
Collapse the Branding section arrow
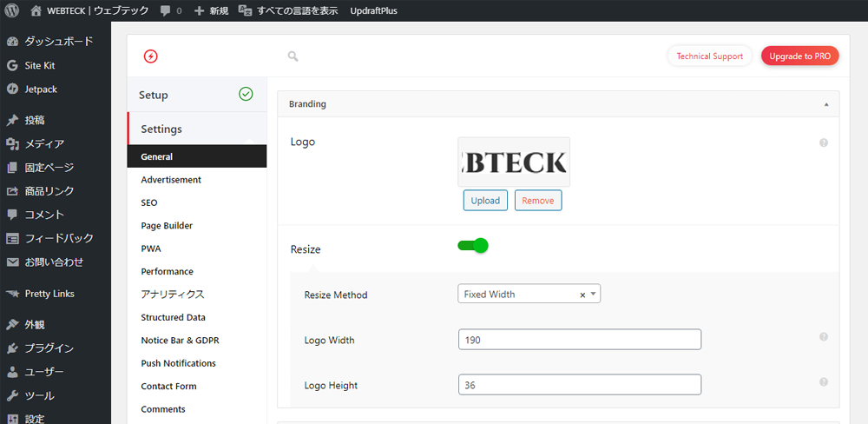tap(826, 104)
